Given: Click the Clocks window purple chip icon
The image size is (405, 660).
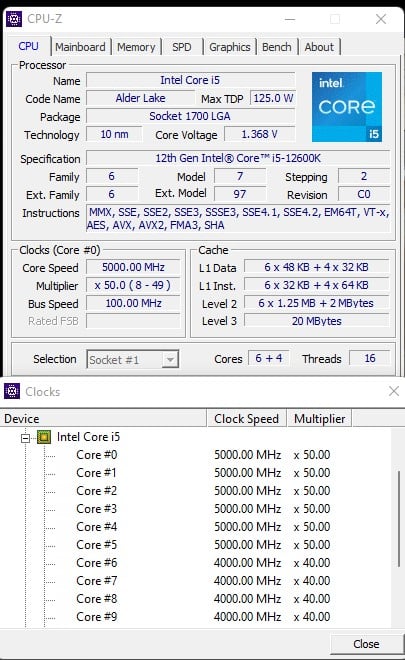Looking at the screenshot, I should pos(12,391).
